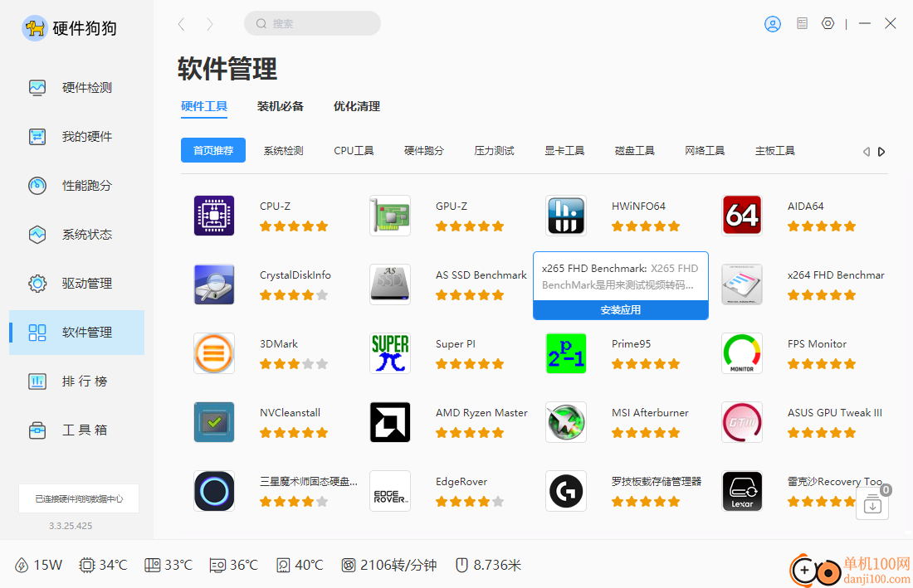
Task: Select the 系统检测 category
Action: point(284,151)
